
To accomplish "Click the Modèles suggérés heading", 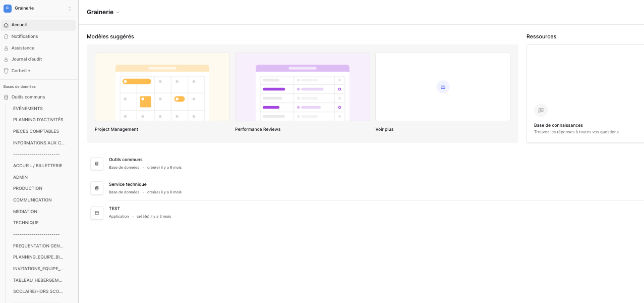I will click(110, 36).
